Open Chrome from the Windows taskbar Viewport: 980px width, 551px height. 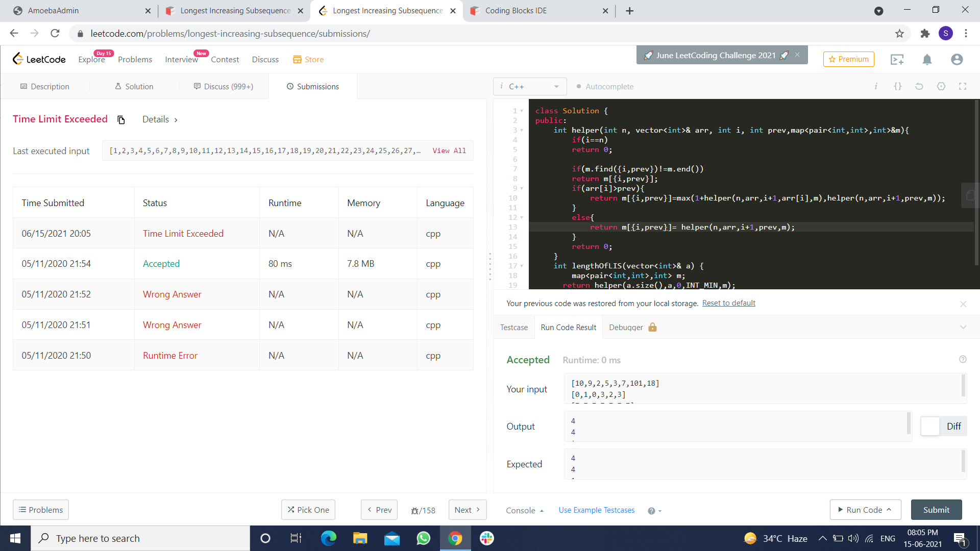pos(455,538)
